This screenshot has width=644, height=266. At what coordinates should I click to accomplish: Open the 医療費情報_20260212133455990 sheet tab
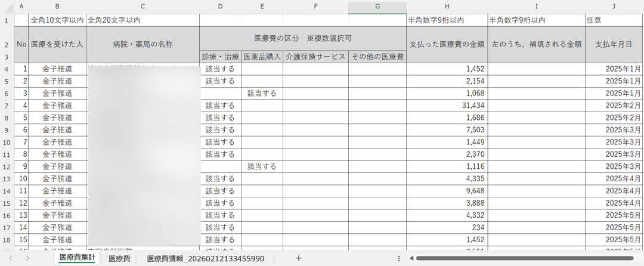tap(205, 258)
